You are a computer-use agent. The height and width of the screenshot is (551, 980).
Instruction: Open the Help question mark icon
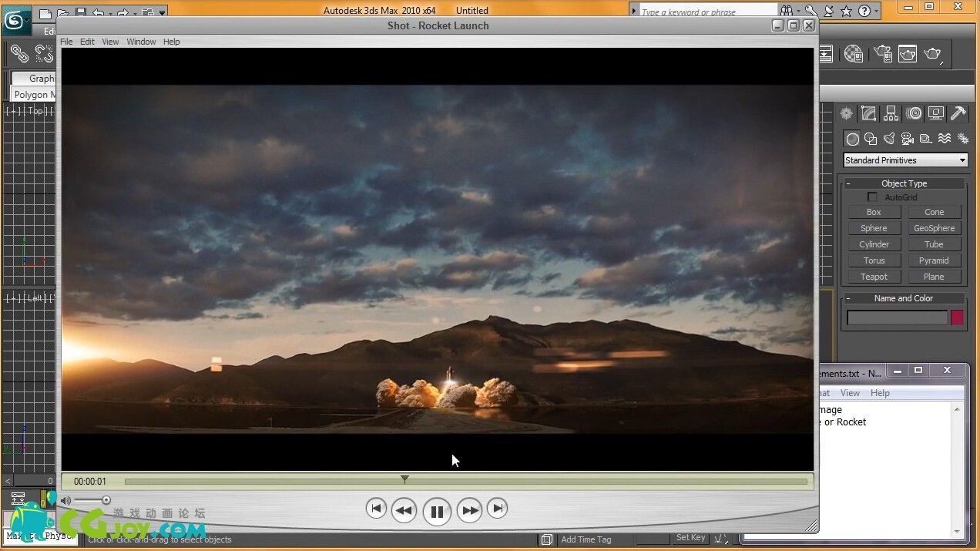[x=864, y=11]
